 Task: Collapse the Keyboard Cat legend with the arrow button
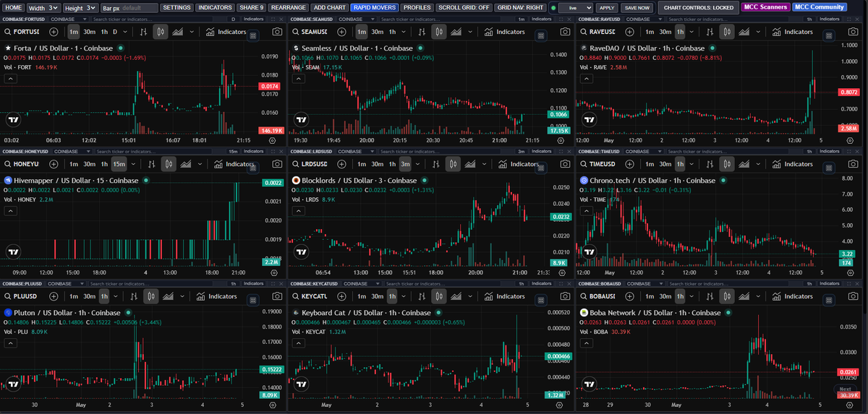pyautogui.click(x=297, y=343)
